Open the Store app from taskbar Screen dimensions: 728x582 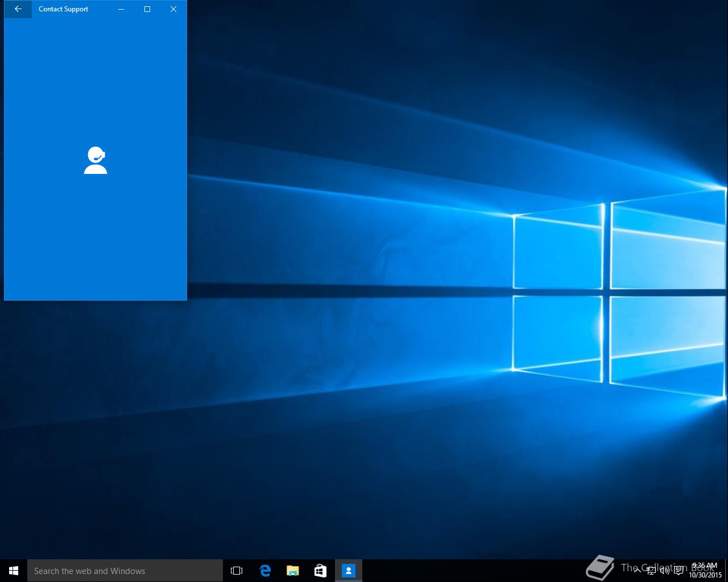pos(321,571)
